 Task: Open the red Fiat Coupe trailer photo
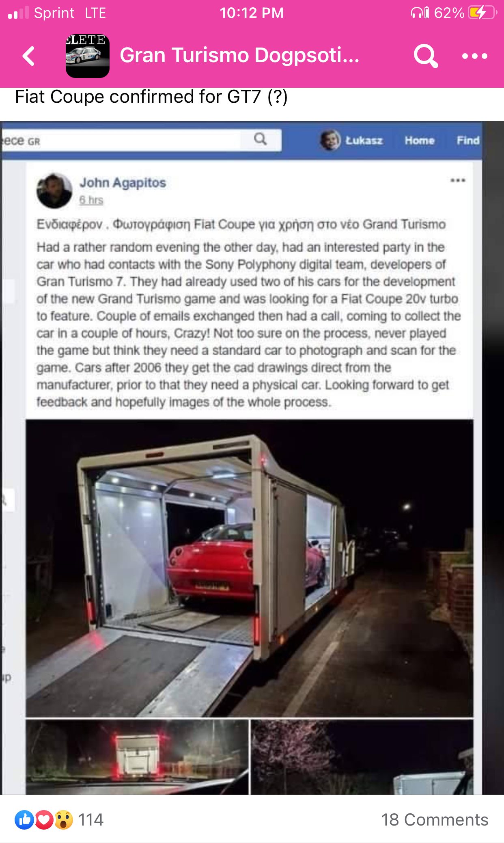(250, 568)
